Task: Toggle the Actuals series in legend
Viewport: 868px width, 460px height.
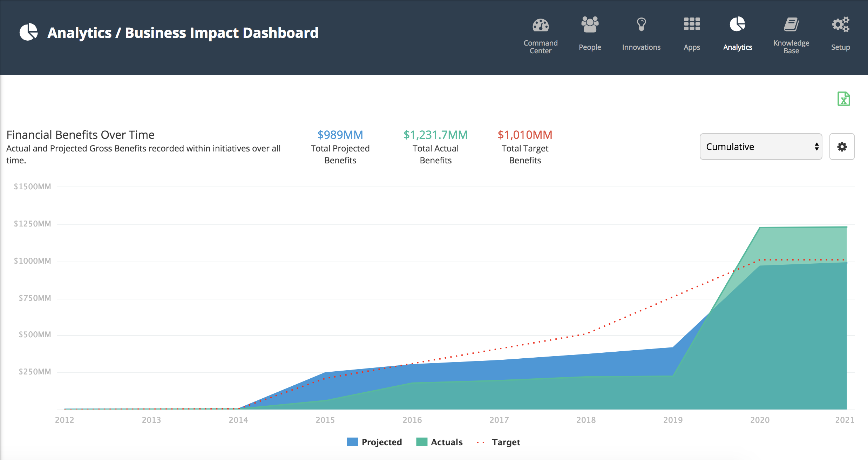Action: pos(439,442)
